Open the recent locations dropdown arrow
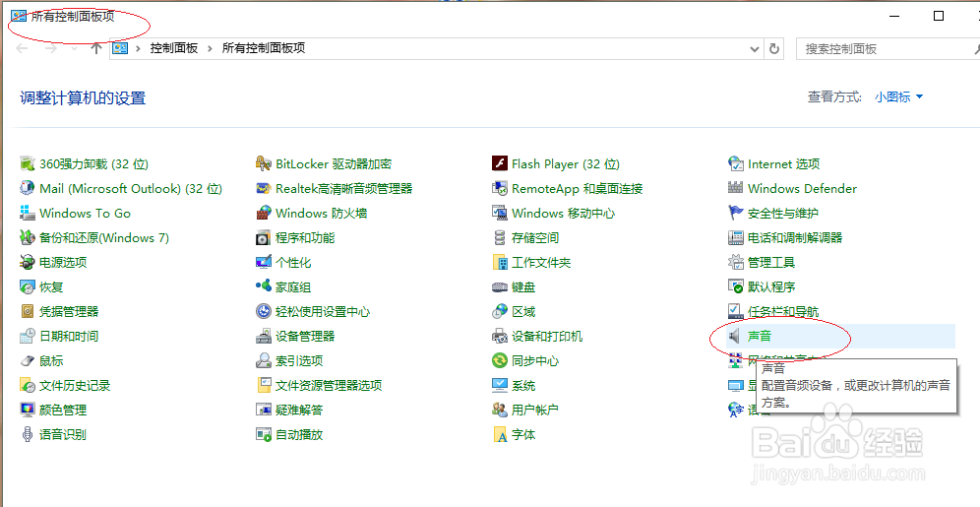Viewport: 980px width, 507px height. (x=75, y=48)
